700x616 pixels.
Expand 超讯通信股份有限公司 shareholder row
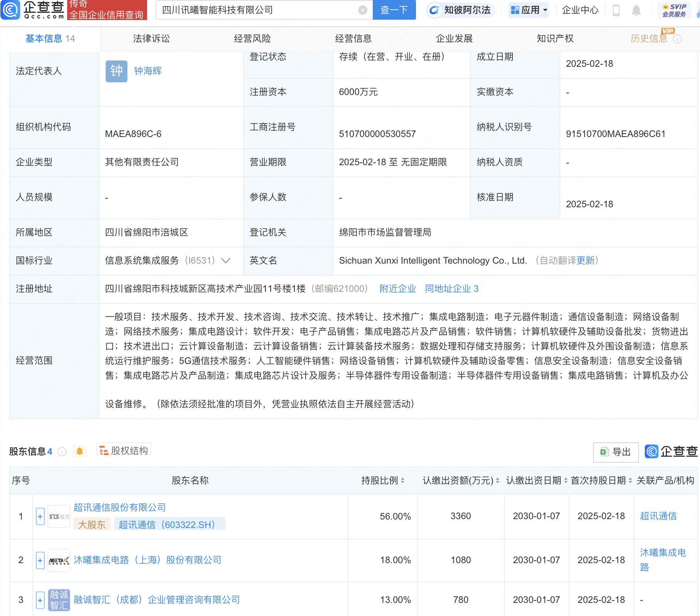[40, 516]
